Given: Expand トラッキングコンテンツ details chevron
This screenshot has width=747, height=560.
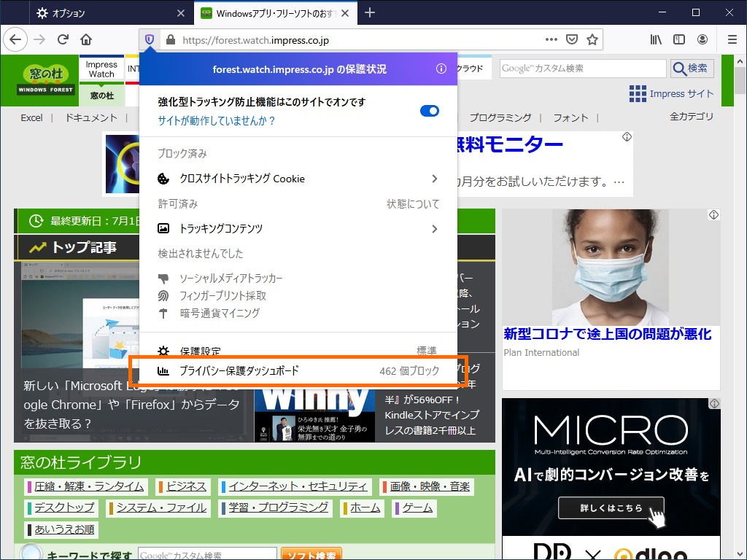Looking at the screenshot, I should pos(435,229).
